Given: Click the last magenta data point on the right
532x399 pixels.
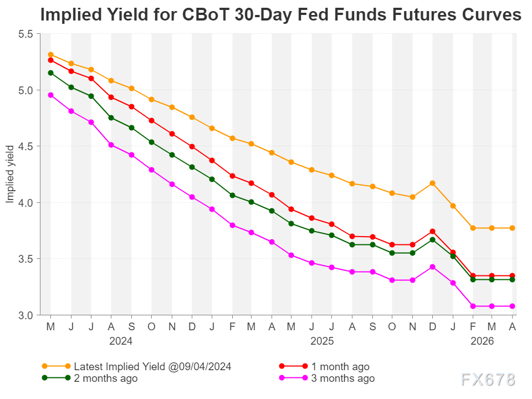Looking at the screenshot, I should click(x=513, y=306).
